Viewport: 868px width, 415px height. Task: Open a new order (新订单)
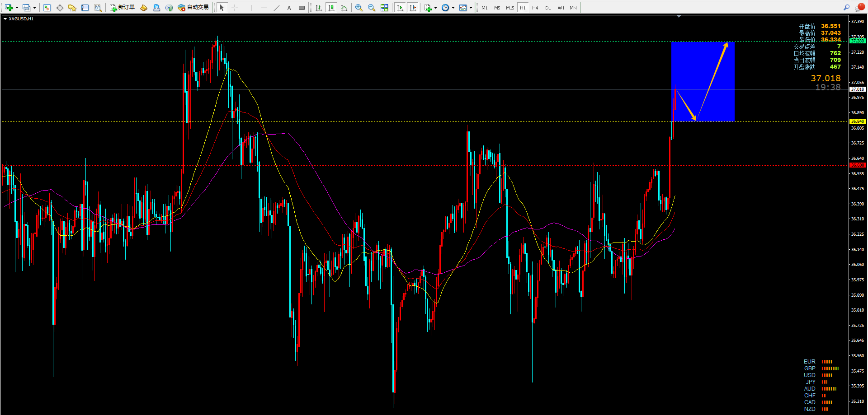click(x=123, y=8)
